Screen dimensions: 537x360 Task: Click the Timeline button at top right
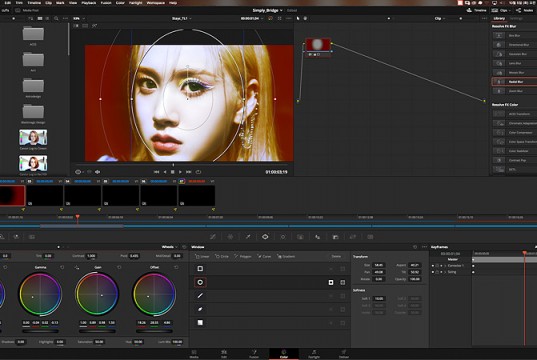point(476,11)
